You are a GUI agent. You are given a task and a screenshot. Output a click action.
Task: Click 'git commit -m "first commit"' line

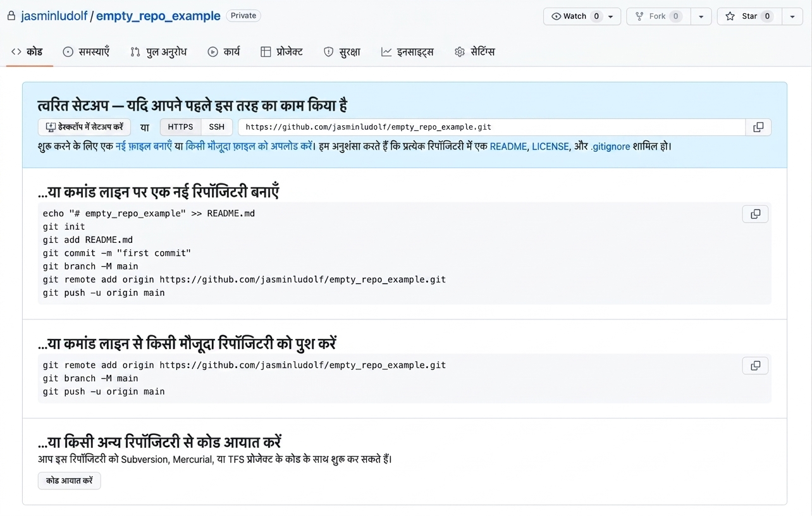tap(117, 253)
